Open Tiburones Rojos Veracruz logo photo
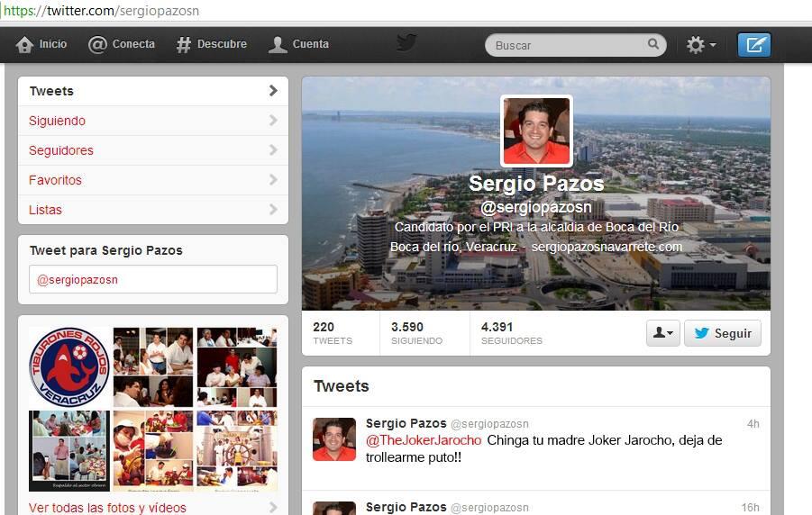The image size is (812, 515). [69, 367]
